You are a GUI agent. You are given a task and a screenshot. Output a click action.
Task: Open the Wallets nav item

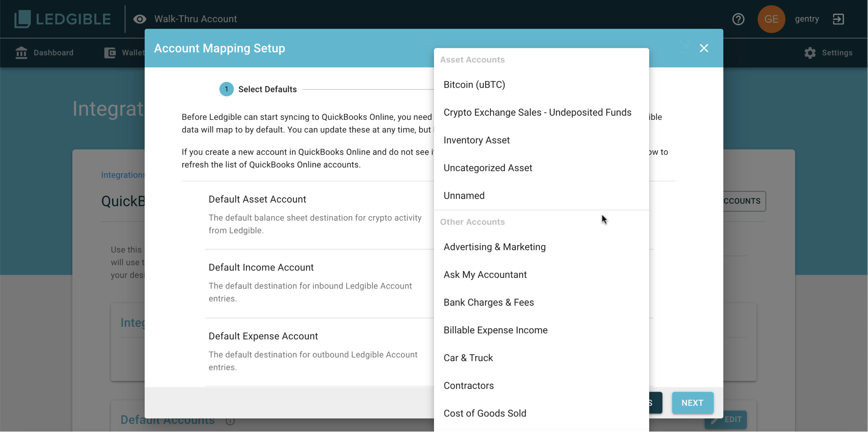124,53
